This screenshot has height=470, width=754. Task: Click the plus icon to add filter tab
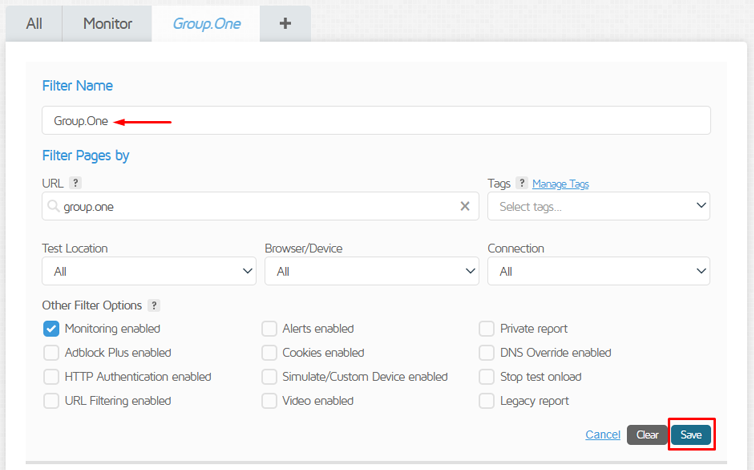285,23
